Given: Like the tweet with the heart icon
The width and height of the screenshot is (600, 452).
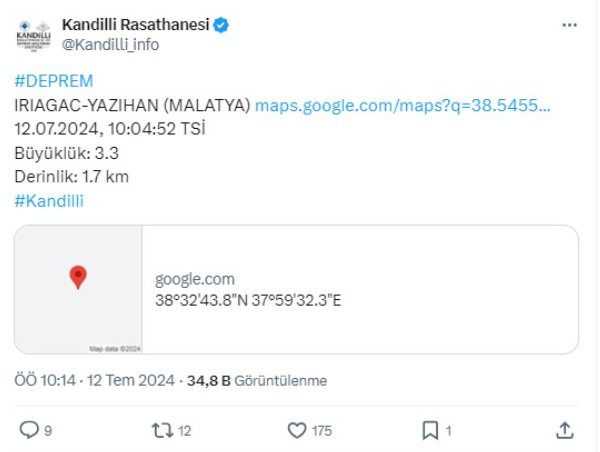Looking at the screenshot, I should [296, 430].
